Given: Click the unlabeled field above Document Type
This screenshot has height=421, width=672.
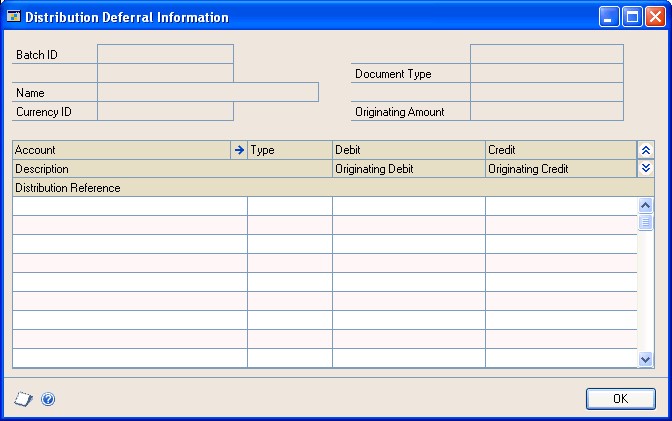Looking at the screenshot, I should click(547, 54).
